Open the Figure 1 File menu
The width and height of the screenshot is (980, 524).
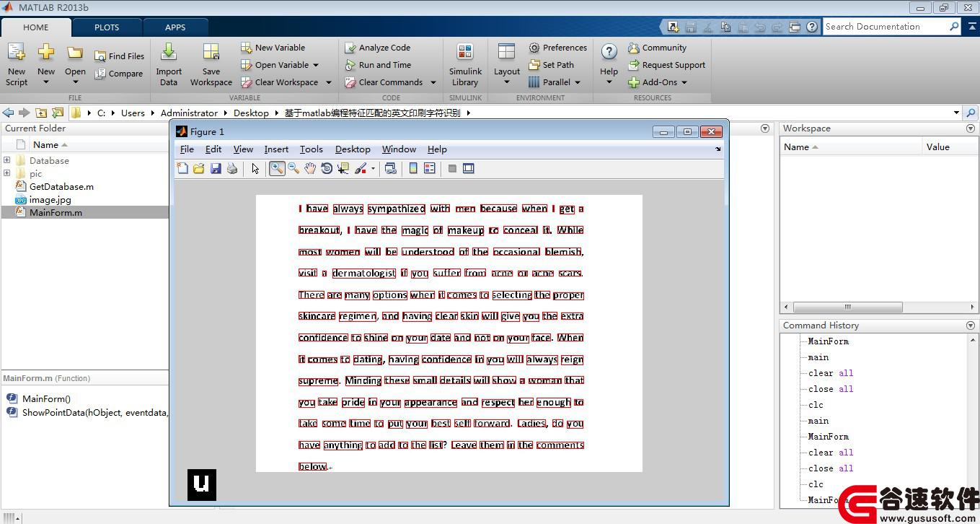click(187, 149)
